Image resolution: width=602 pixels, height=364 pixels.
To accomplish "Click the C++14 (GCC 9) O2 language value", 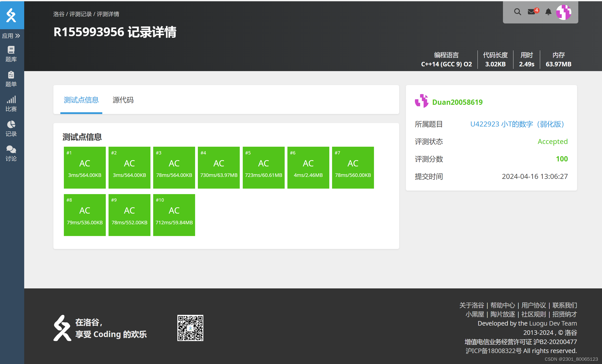I will point(446,64).
